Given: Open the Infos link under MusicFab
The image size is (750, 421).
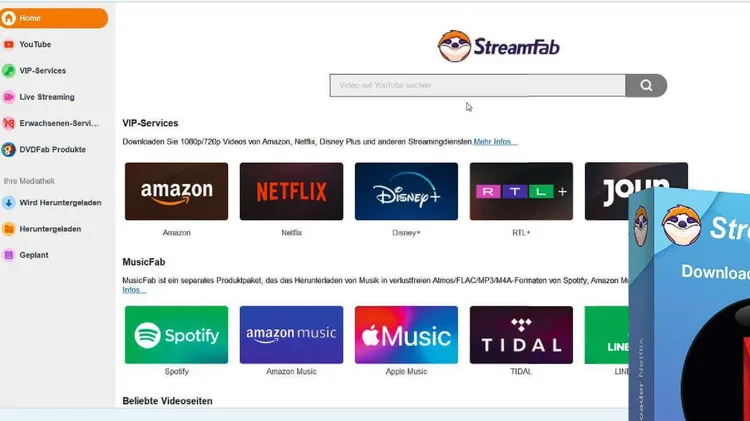Looking at the screenshot, I should pos(134,290).
